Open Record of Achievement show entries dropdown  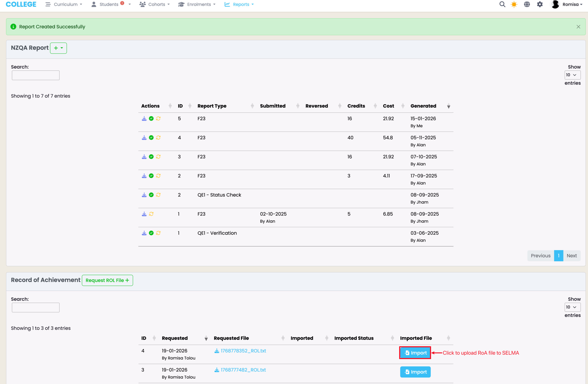[572, 307]
